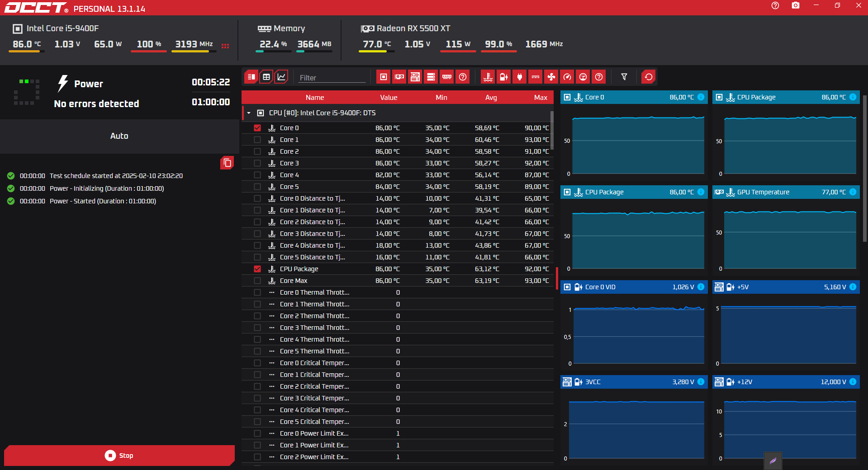Select the Core 0 graph card header

(633, 97)
